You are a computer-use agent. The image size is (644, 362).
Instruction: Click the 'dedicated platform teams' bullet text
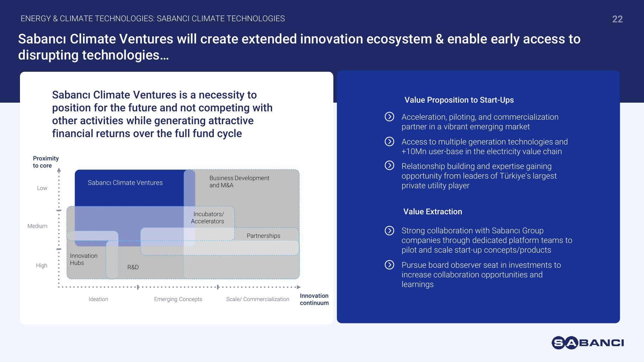487,240
